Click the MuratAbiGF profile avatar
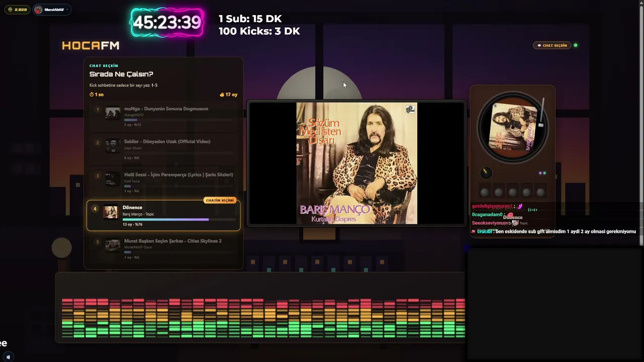 [x=39, y=10]
